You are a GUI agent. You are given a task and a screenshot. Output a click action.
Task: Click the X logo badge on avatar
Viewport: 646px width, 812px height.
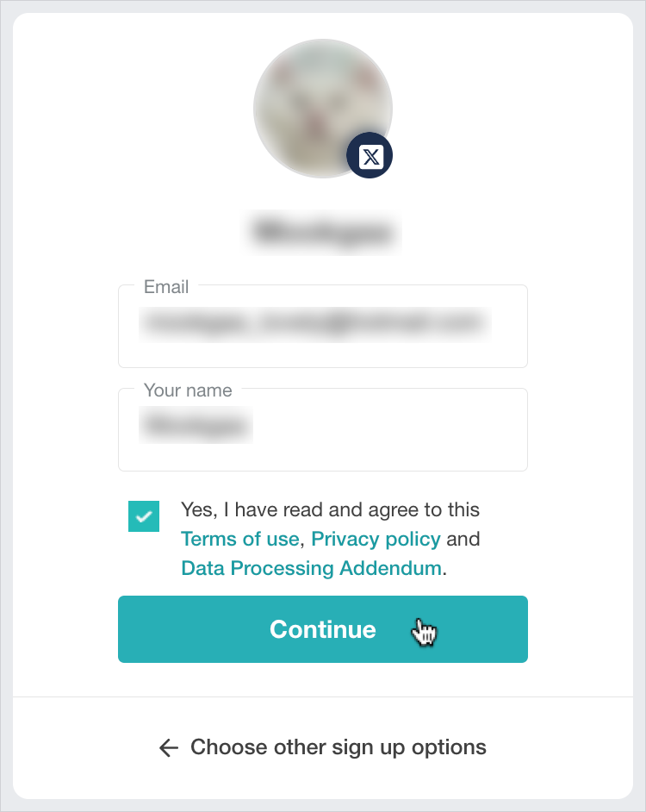(370, 157)
